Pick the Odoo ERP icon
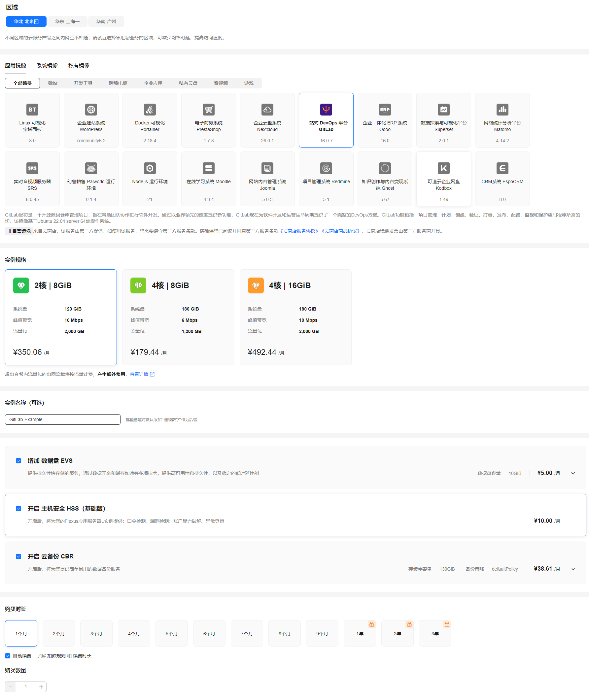Screen dimensions: 589x700 pos(385,110)
